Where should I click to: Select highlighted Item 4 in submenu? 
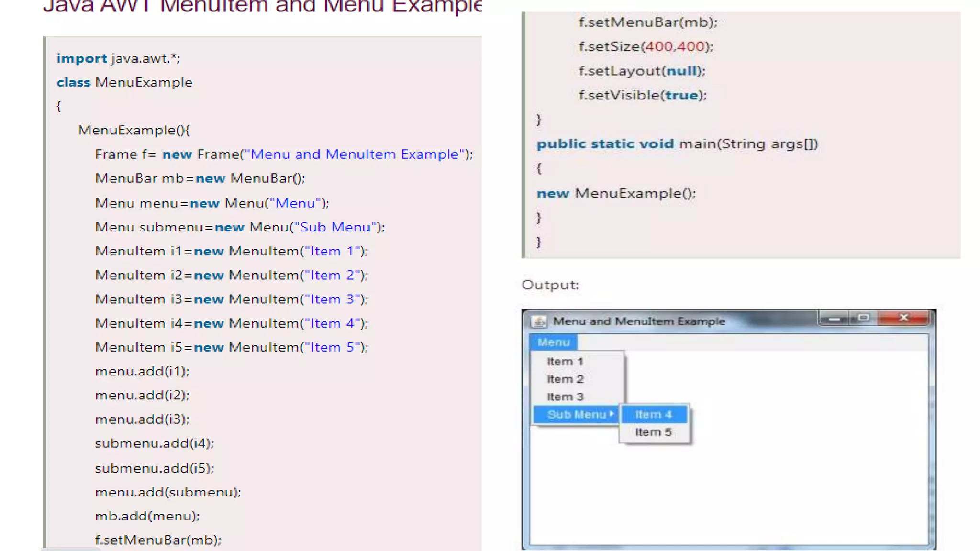(653, 415)
